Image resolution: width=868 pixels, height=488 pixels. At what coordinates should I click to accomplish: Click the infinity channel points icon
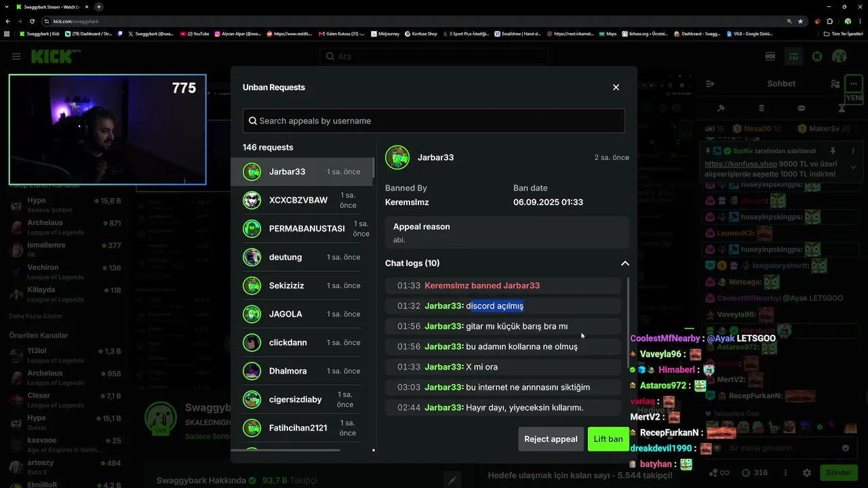719,472
